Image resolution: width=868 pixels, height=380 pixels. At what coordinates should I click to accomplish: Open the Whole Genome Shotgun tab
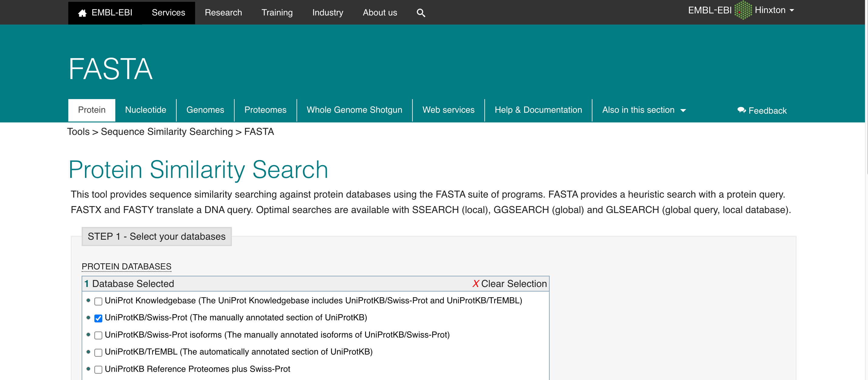tap(354, 110)
